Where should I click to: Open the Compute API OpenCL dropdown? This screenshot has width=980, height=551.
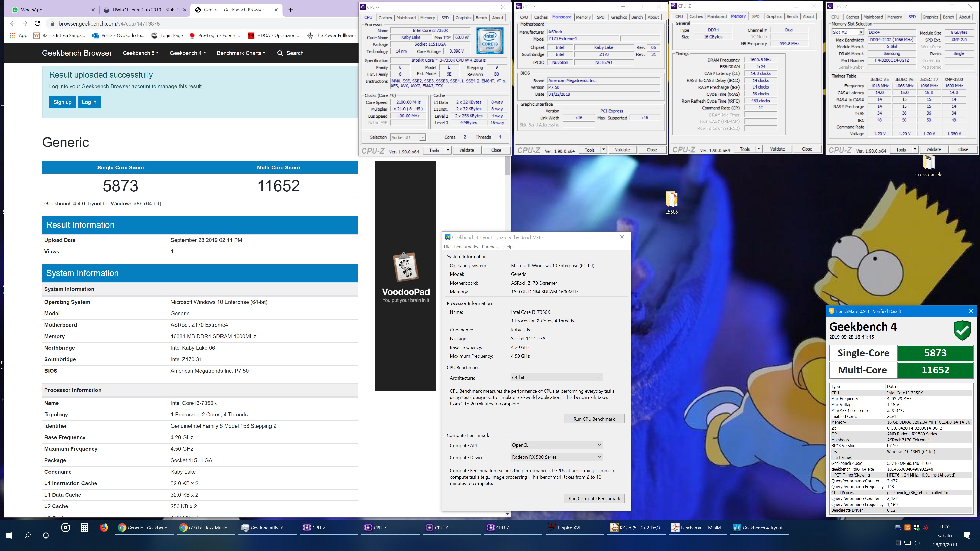tap(557, 445)
